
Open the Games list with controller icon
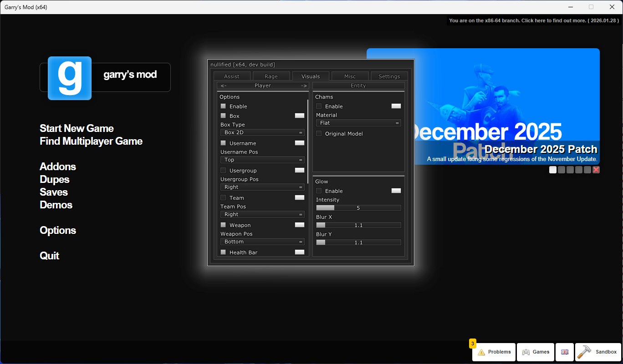point(536,352)
